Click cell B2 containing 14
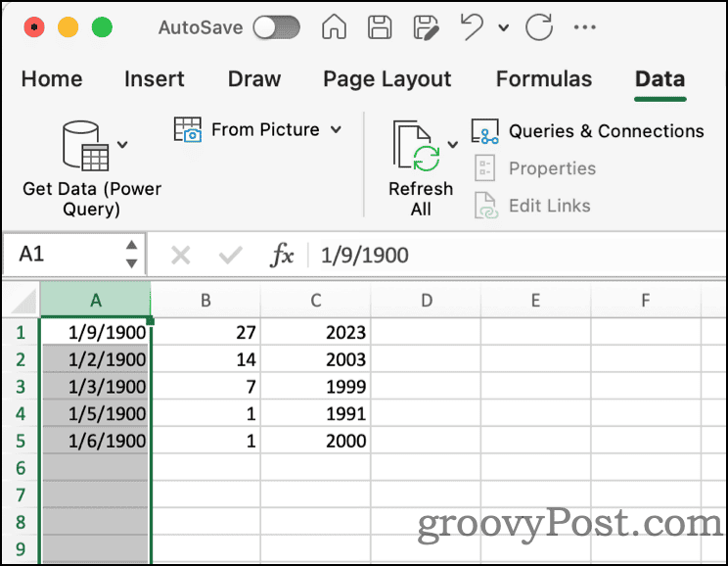Screen dimensions: 728x566 tap(206, 359)
